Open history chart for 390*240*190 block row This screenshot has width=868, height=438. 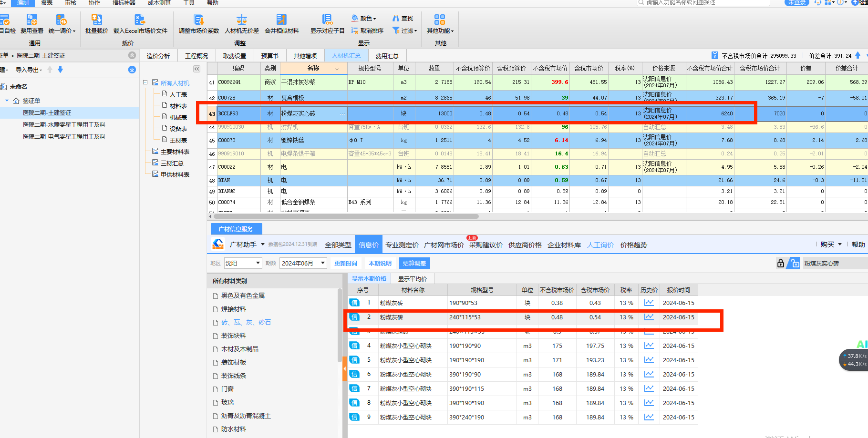tap(649, 417)
